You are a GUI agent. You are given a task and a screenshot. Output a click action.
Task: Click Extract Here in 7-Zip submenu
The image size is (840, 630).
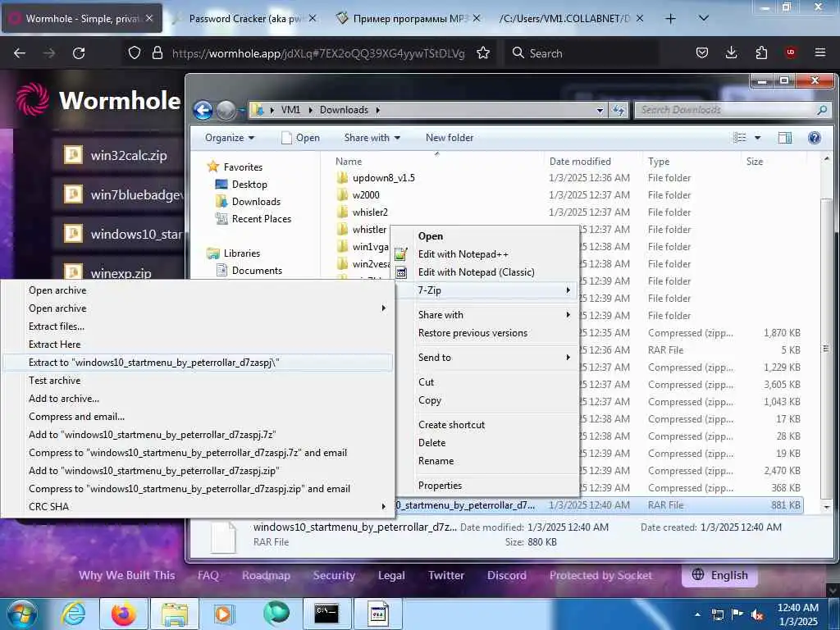tap(197, 345)
